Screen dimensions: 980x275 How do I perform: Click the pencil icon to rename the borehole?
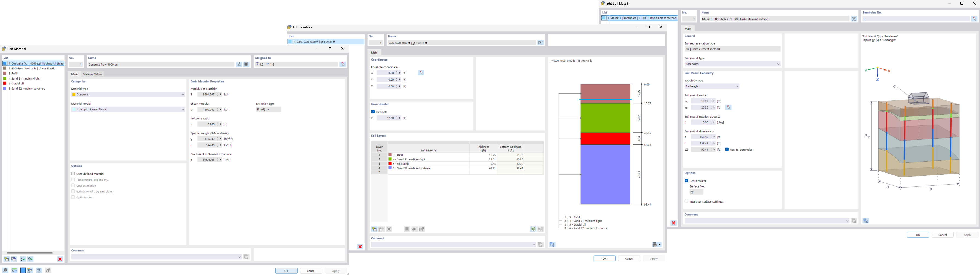point(540,42)
